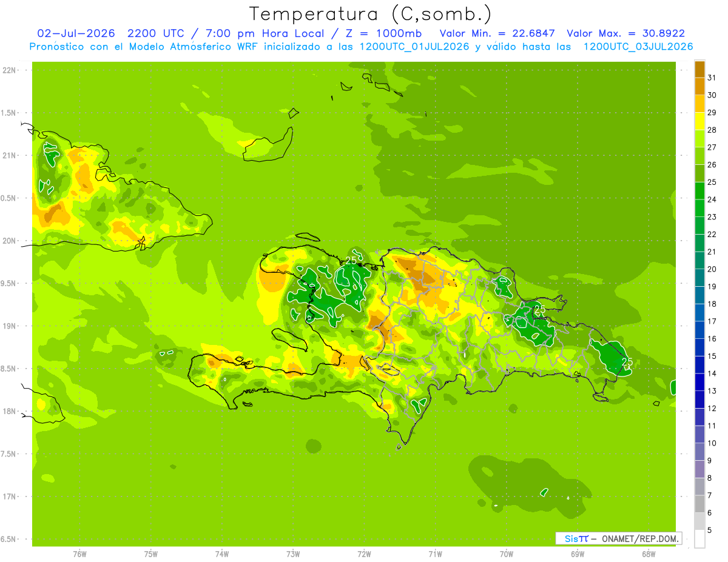Click the '22N' latitude label
This screenshot has width=728, height=562.
9,70
